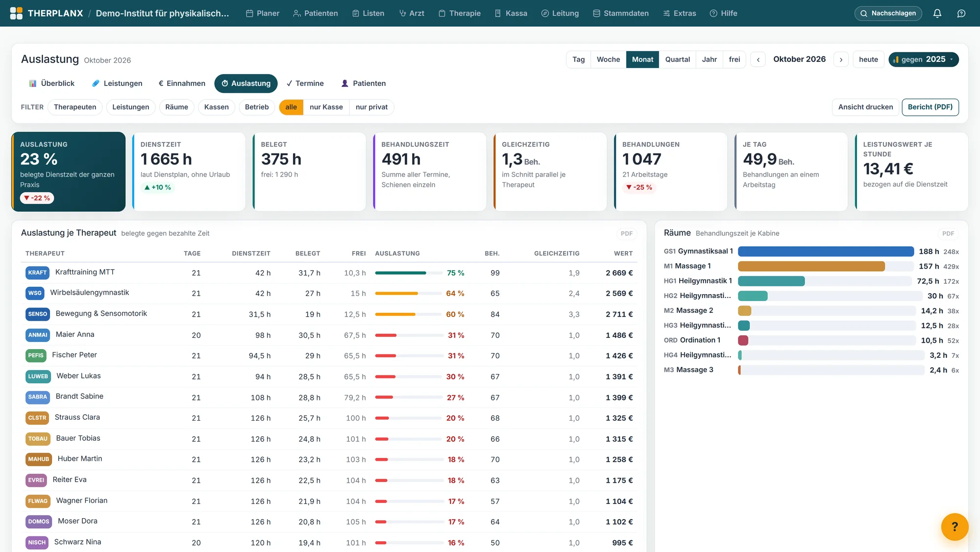Open the 'gegen 2025' comparison dropdown

click(923, 59)
